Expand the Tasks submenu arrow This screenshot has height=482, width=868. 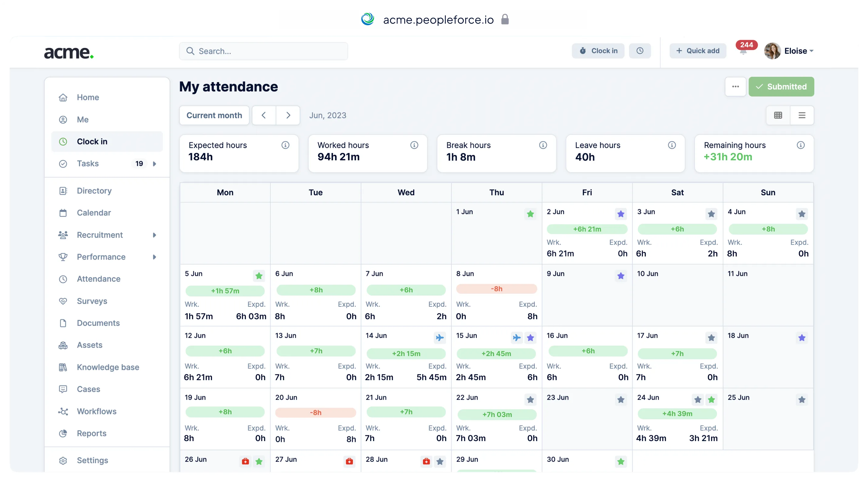click(155, 164)
